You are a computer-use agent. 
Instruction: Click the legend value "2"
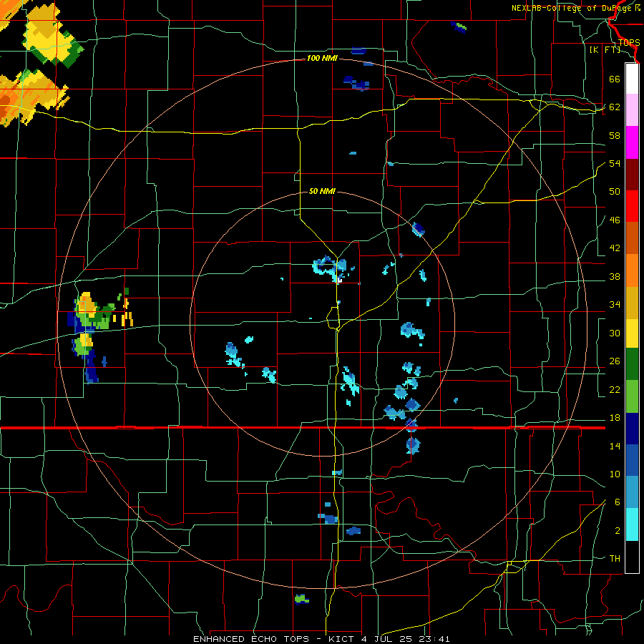pos(617,531)
